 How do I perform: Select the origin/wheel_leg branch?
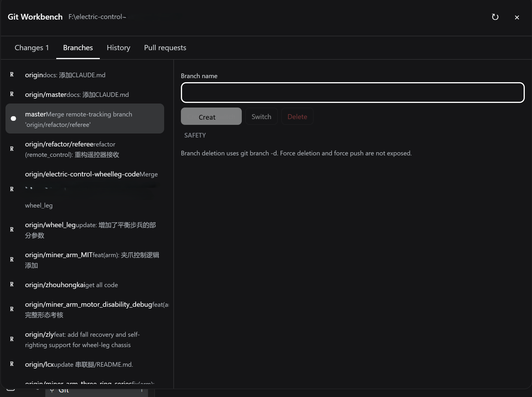(x=85, y=230)
